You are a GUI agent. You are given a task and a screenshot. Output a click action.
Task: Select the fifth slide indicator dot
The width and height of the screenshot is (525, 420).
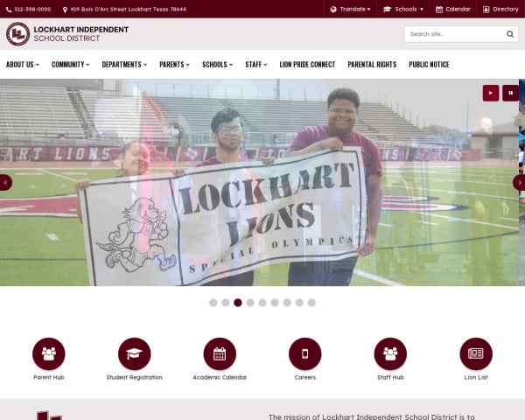[x=262, y=303]
